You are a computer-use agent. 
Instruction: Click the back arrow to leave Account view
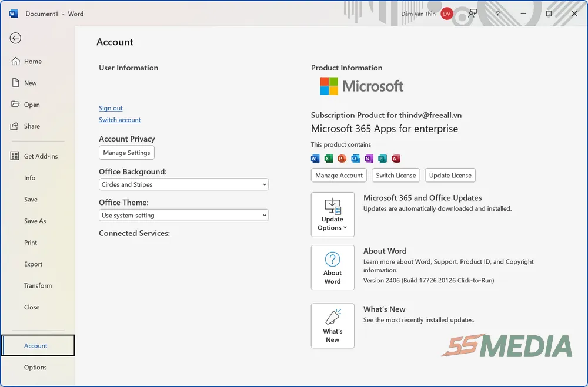(15, 38)
